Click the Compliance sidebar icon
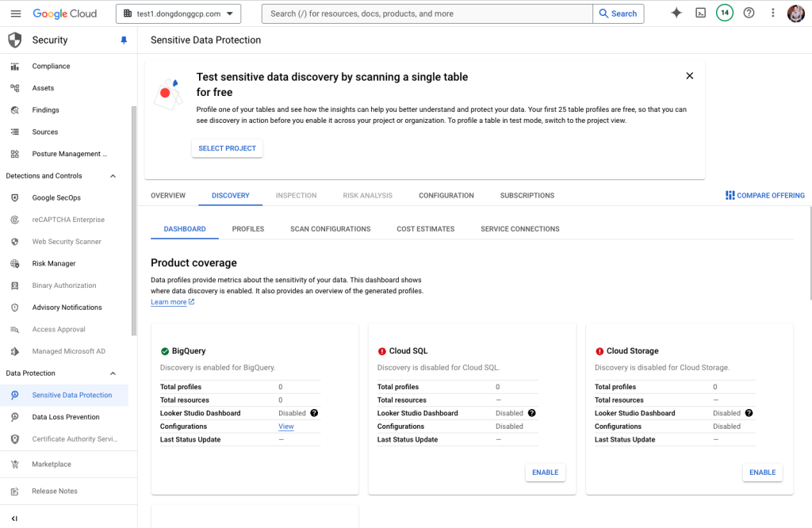Screen dimensions: 812x528 click(15, 67)
